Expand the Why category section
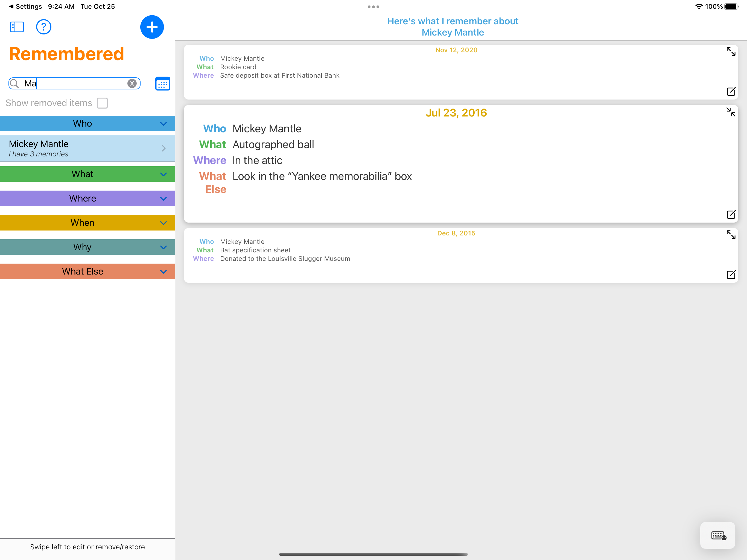This screenshot has width=747, height=560. [x=164, y=247]
